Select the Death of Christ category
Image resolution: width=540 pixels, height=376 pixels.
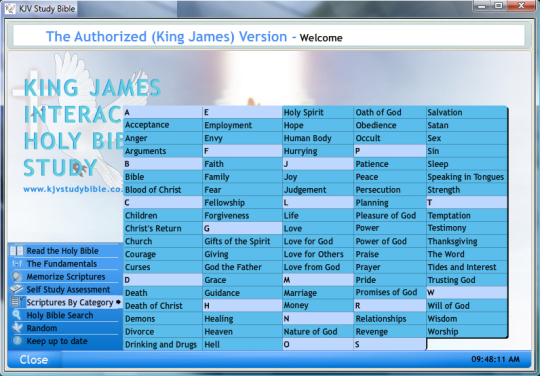(163, 306)
